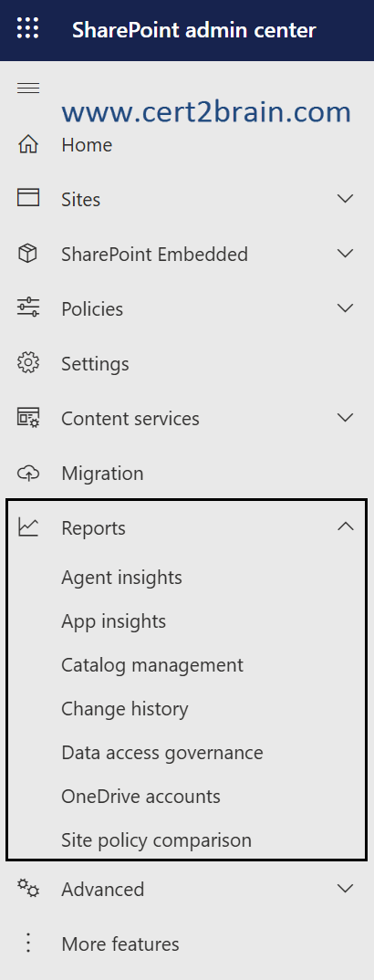Expand the Advanced chevron

click(346, 888)
